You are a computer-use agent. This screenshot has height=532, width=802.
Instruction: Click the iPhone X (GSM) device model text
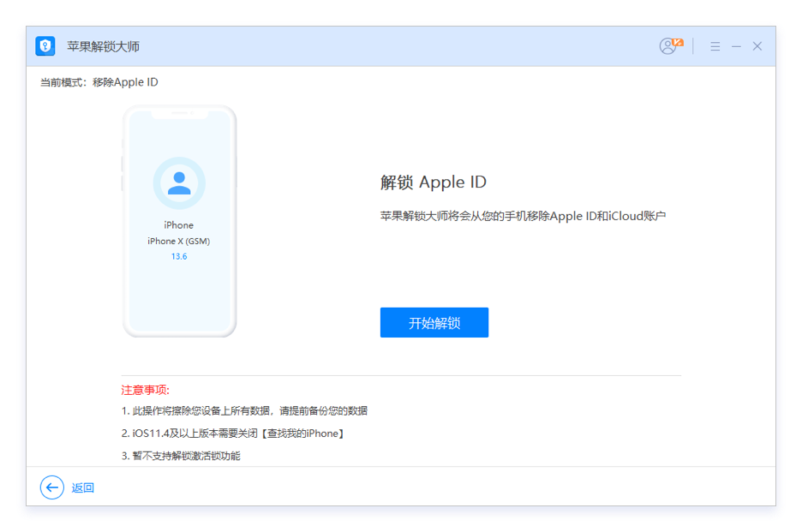[179, 241]
